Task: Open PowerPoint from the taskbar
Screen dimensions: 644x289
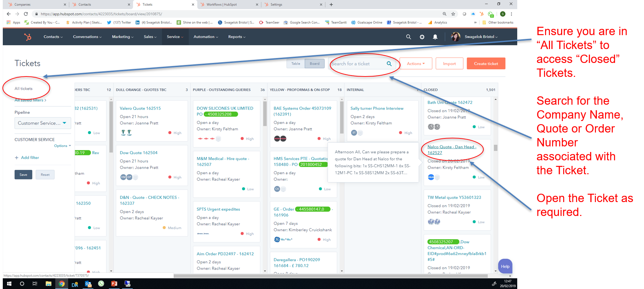Action: [114, 284]
